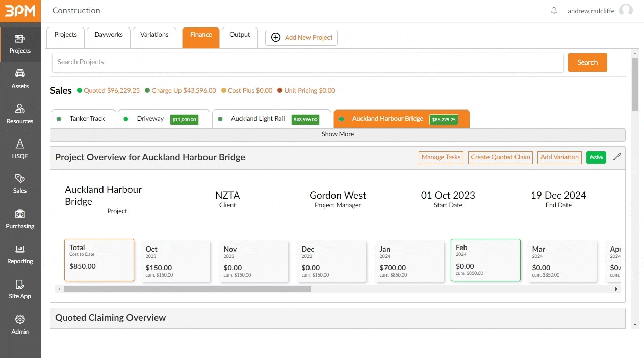The height and width of the screenshot is (358, 644).
Task: Open Sales module in sidebar
Action: (20, 184)
